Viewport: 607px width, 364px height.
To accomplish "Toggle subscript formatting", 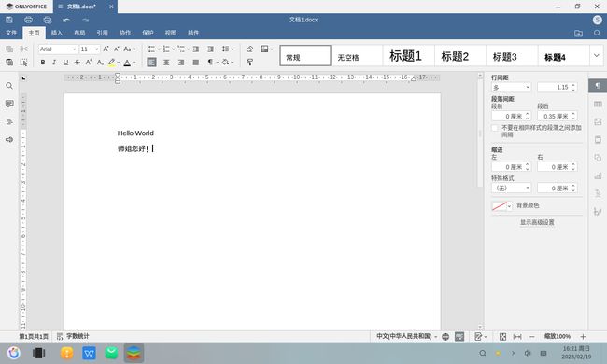I will pyautogui.click(x=100, y=63).
